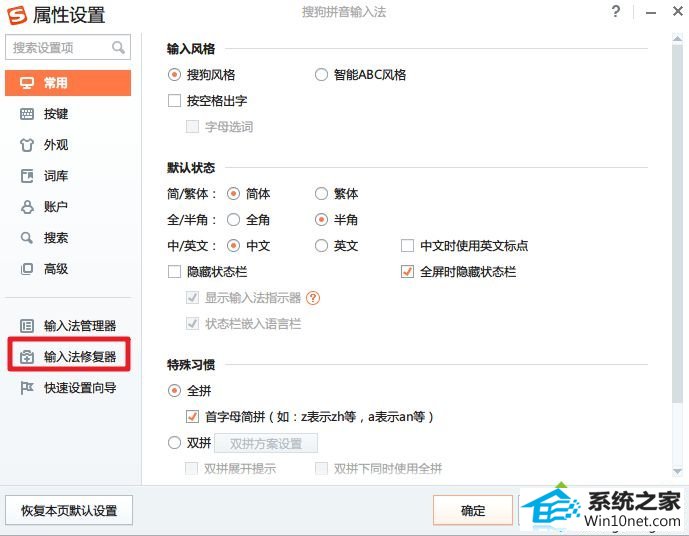Viewport: 689px width, 536px height.
Task: Open help with the question mark in title bar
Action: [616, 11]
